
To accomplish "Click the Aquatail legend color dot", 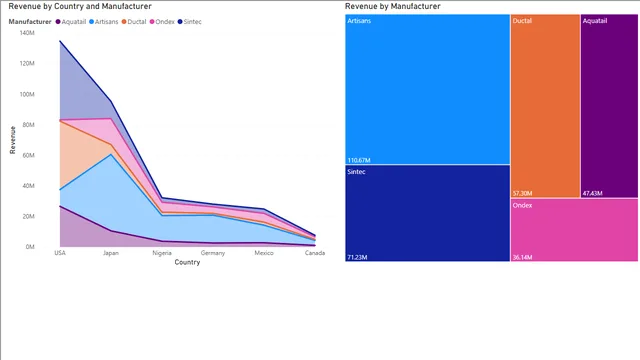I will point(58,22).
